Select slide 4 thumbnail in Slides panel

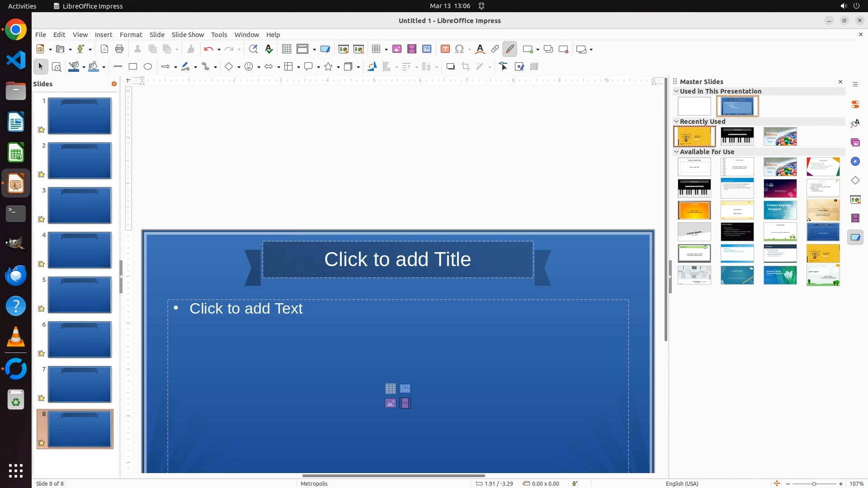[80, 250]
